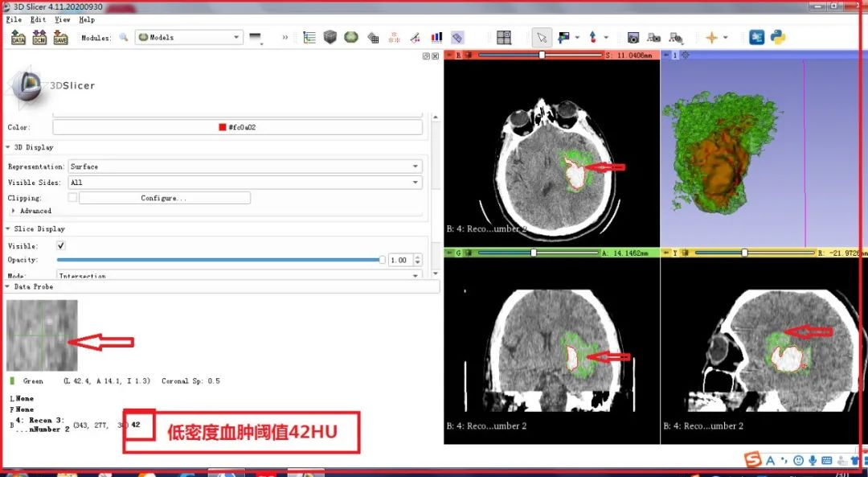The width and height of the screenshot is (868, 477).
Task: Click the dock panel float button
Action: pos(426,56)
